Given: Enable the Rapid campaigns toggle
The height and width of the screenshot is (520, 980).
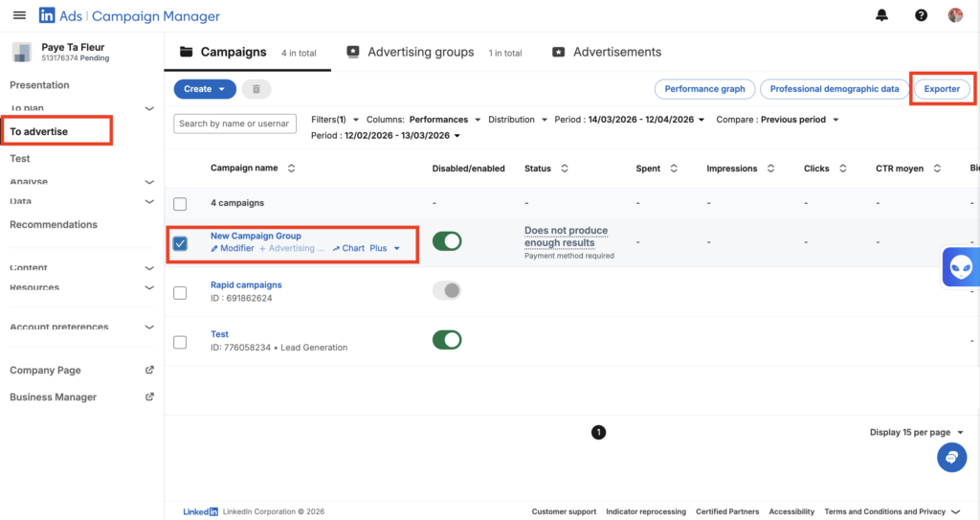Looking at the screenshot, I should 447,290.
